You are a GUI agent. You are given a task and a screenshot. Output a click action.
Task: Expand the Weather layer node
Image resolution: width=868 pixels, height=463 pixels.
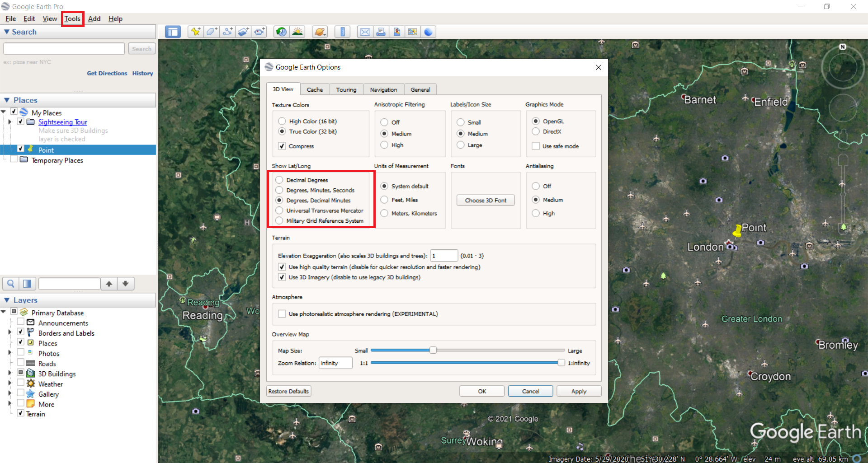tap(10, 383)
